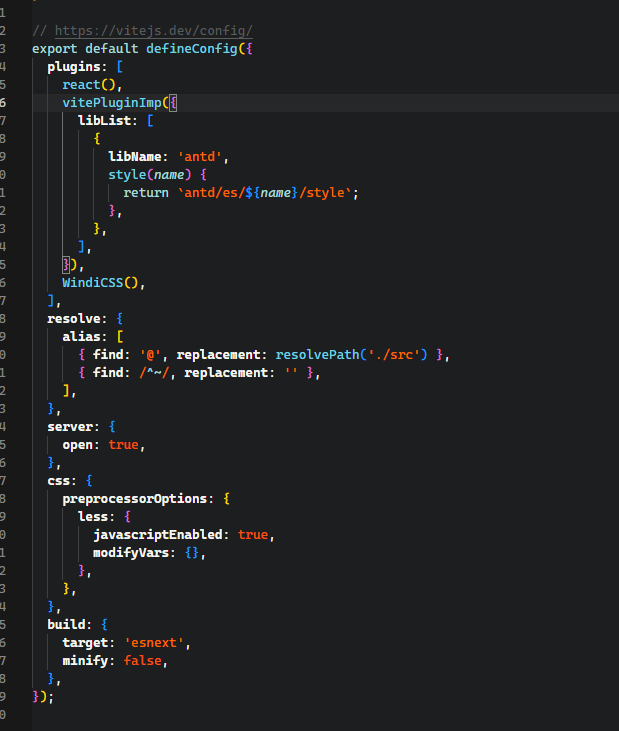Click the 'less' property key

pyautogui.click(x=93, y=517)
